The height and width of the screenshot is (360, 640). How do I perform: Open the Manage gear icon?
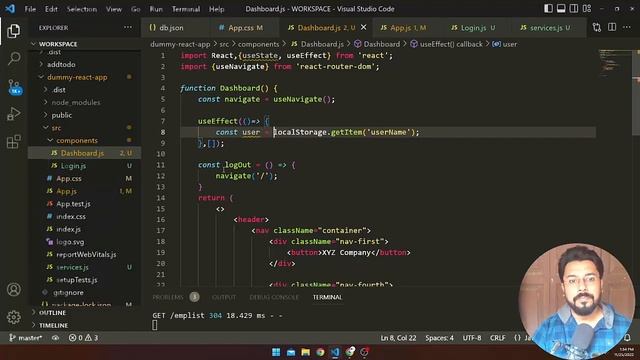[13, 317]
